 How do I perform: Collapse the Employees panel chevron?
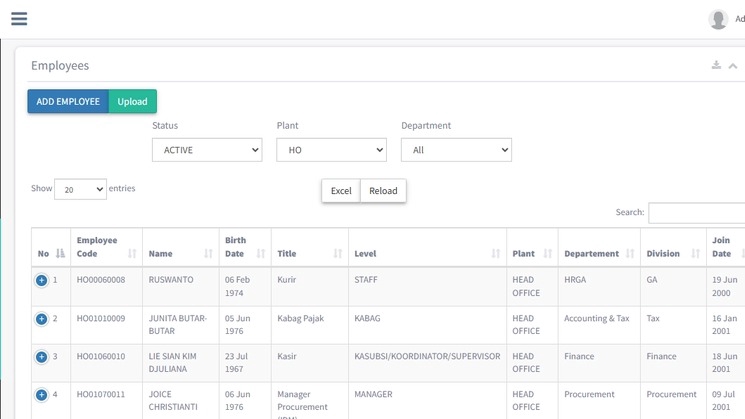pos(733,66)
